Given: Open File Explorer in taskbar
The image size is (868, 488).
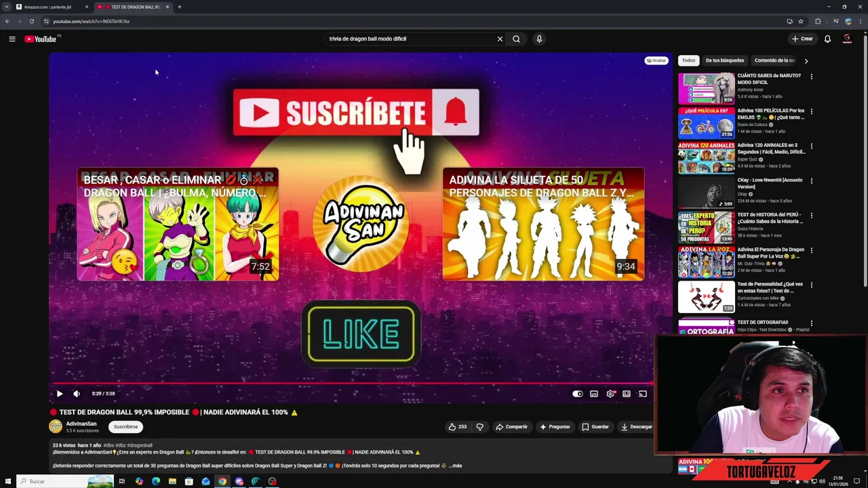Looking at the screenshot, I should pos(172,481).
